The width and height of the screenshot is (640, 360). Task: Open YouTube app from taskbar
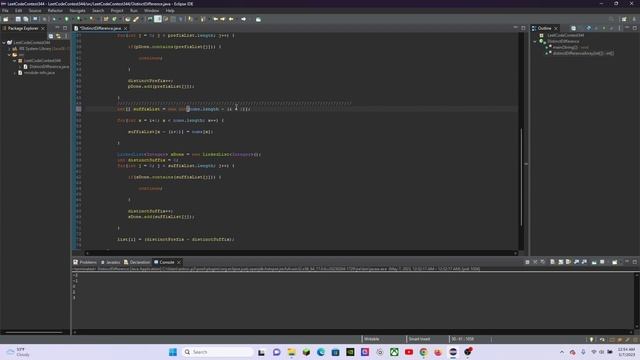pyautogui.click(x=409, y=352)
